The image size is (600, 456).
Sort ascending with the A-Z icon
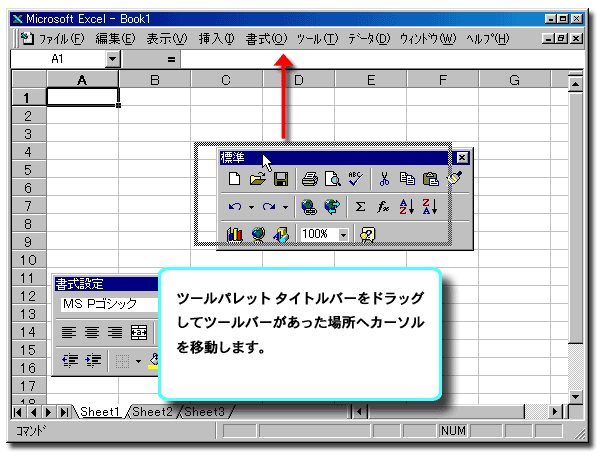click(406, 207)
